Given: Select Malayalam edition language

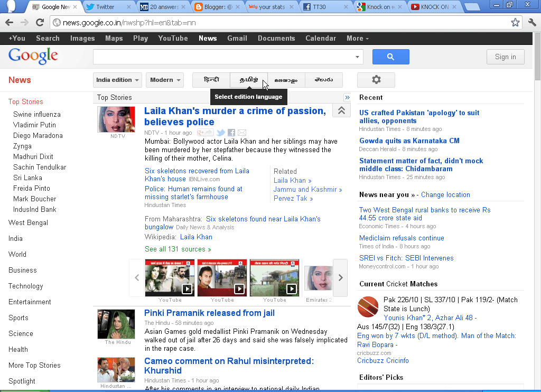Looking at the screenshot, I should (286, 80).
